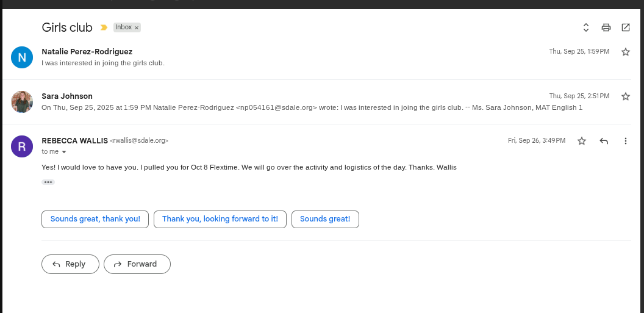Click the Reply button below the message
This screenshot has width=644, height=313.
[x=70, y=264]
